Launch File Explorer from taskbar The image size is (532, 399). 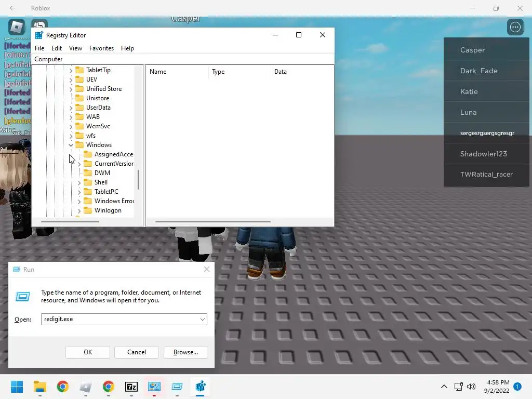click(40, 387)
